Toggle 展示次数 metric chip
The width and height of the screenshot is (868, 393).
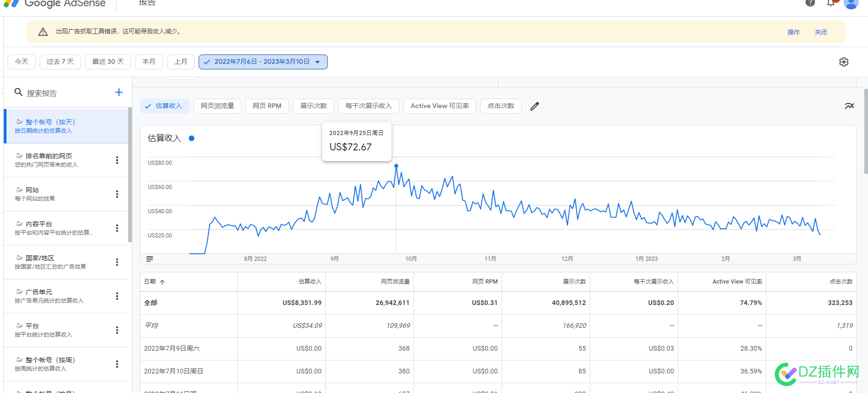click(313, 106)
